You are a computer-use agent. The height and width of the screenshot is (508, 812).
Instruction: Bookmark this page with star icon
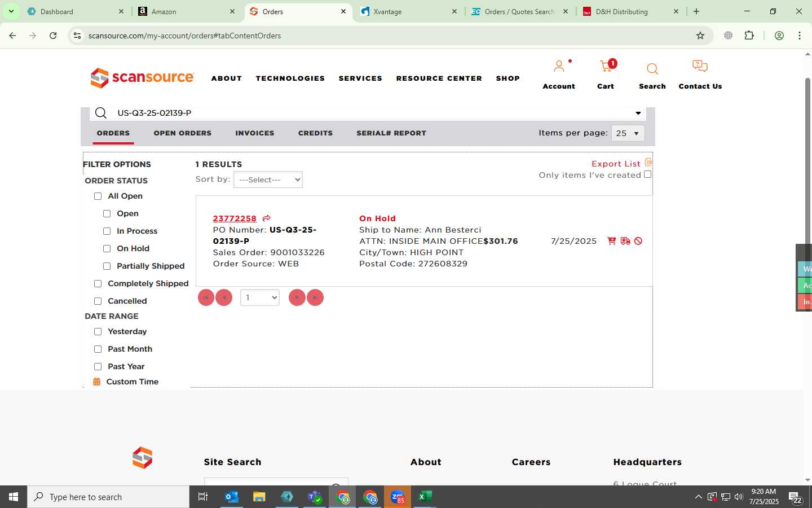[700, 36]
